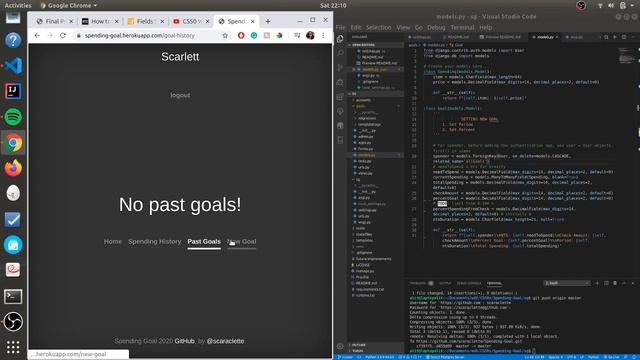Open OBS Studio from the dock

tap(13, 321)
